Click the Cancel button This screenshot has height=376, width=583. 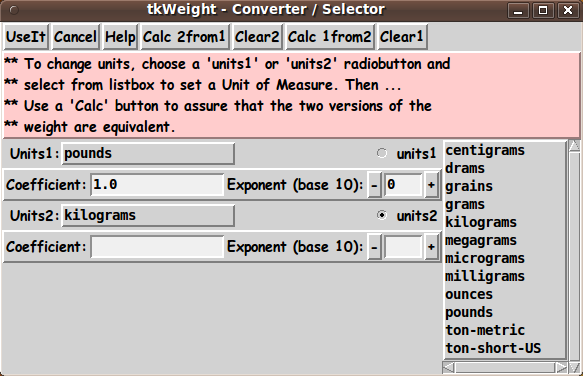75,36
